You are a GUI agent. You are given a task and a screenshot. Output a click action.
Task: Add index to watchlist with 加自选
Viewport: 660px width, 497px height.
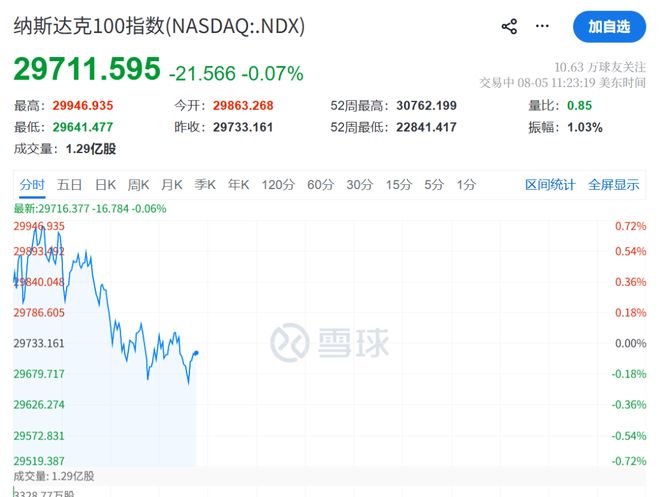(609, 27)
